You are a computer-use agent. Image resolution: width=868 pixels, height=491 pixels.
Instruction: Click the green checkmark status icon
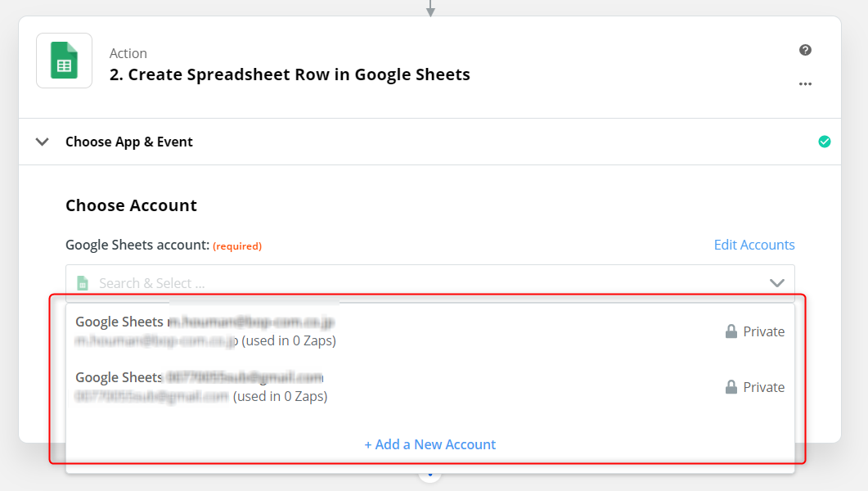tap(824, 142)
